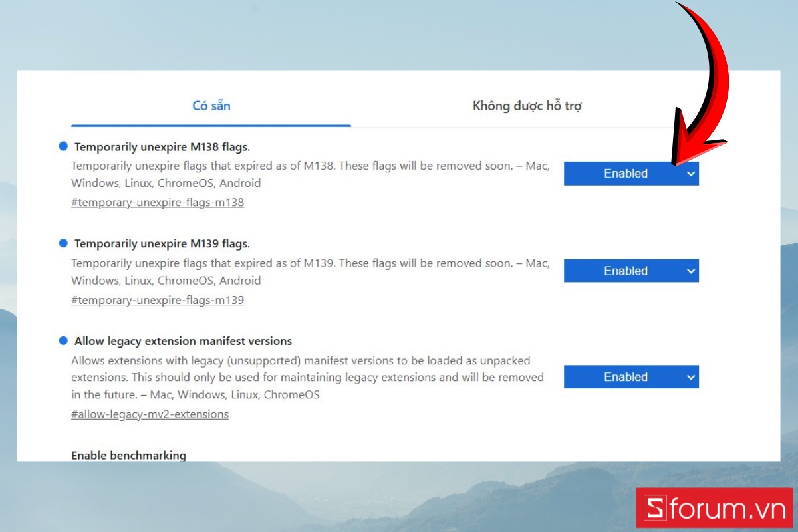Click the dropdown chevron on the M138 Enabled control

pyautogui.click(x=690, y=174)
